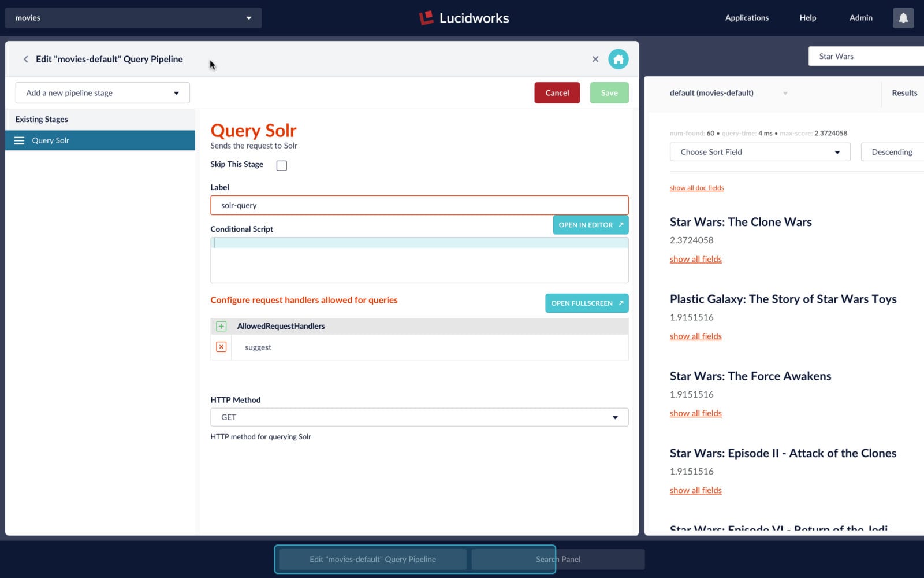Open the HTTP Method dropdown
The height and width of the screenshot is (578, 924).
coord(419,417)
